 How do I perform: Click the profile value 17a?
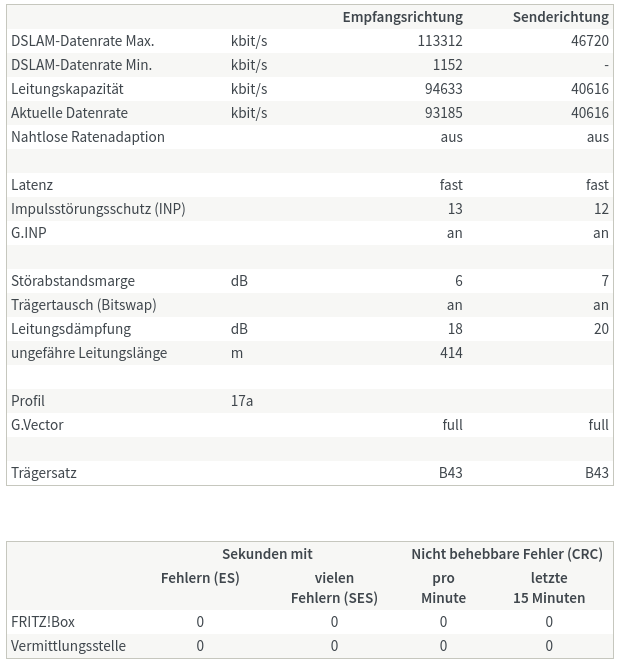(242, 401)
